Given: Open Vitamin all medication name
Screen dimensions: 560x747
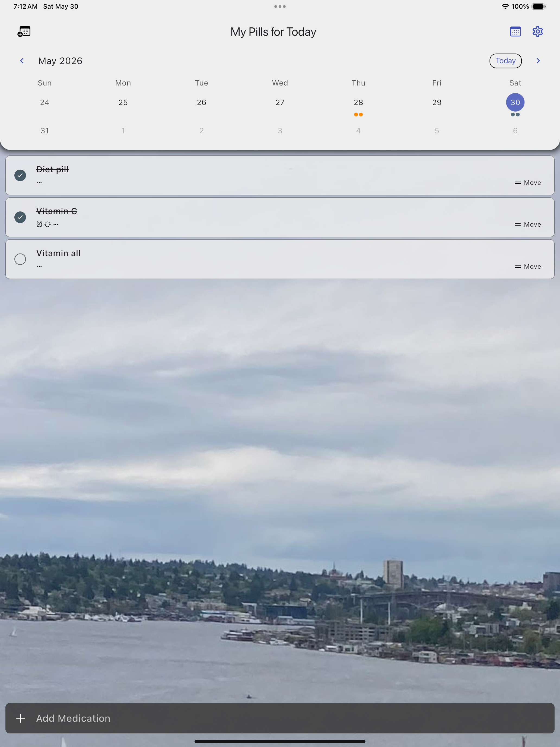Looking at the screenshot, I should 58,253.
